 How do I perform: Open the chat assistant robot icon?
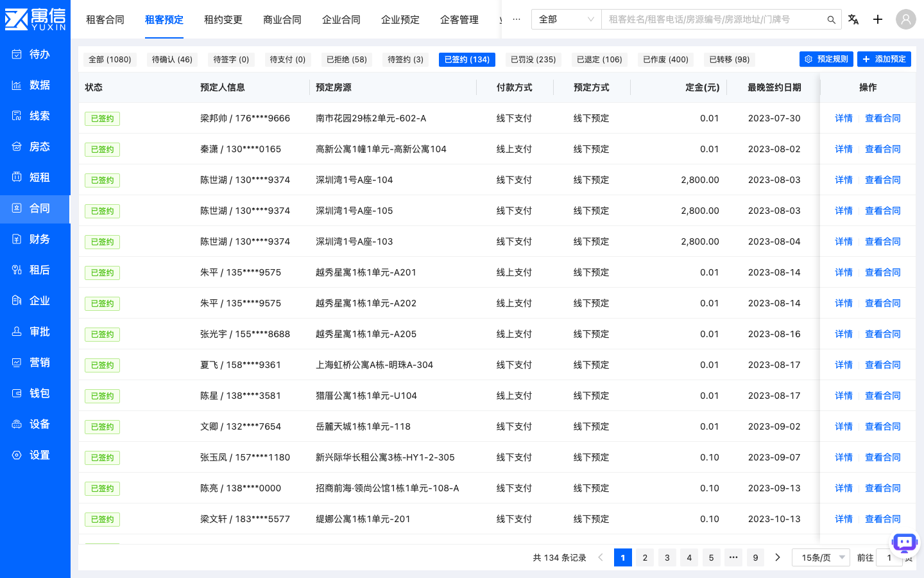point(905,543)
